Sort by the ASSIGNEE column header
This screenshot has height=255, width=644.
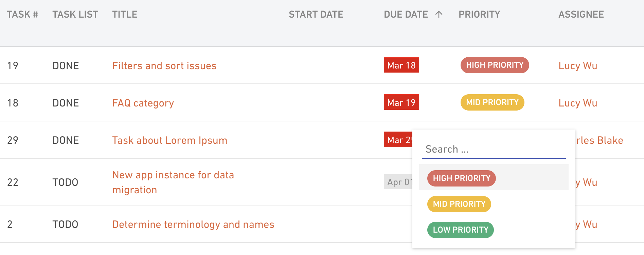[581, 14]
